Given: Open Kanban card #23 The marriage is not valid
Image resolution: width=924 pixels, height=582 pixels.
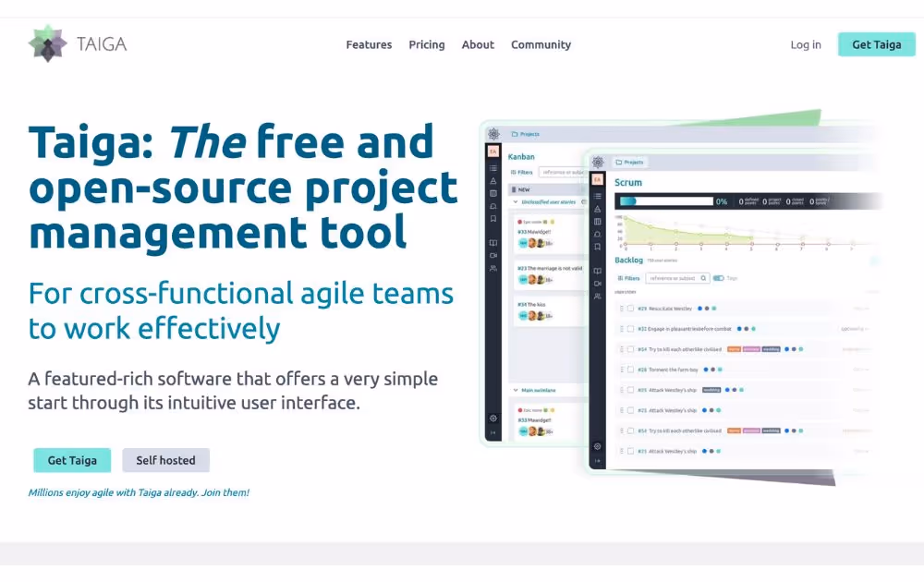Looking at the screenshot, I should pyautogui.click(x=549, y=274).
